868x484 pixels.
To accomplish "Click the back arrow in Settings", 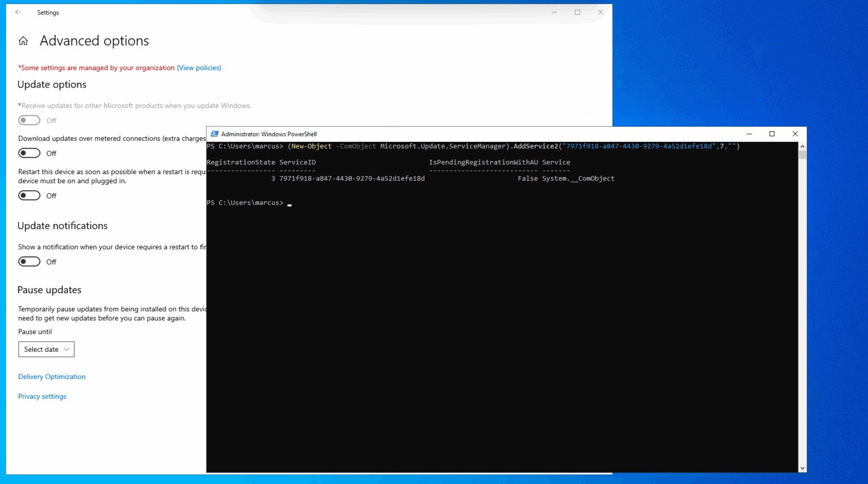I will coord(18,12).
